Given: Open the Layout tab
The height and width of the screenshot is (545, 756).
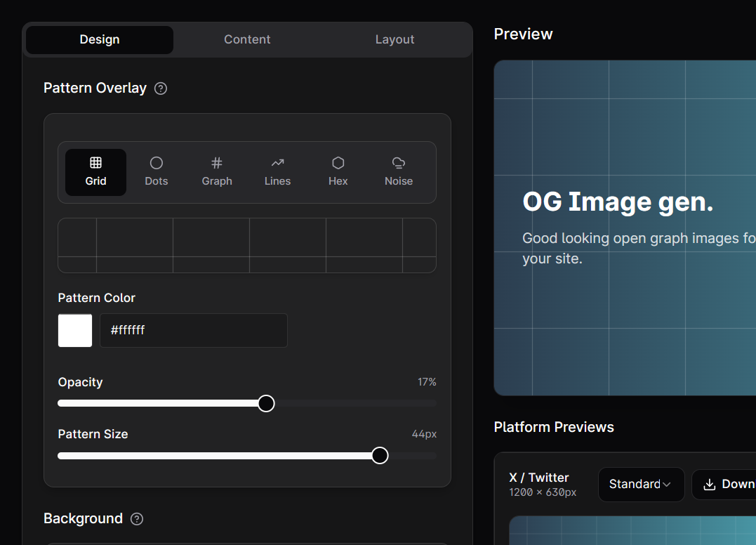Looking at the screenshot, I should click(395, 39).
